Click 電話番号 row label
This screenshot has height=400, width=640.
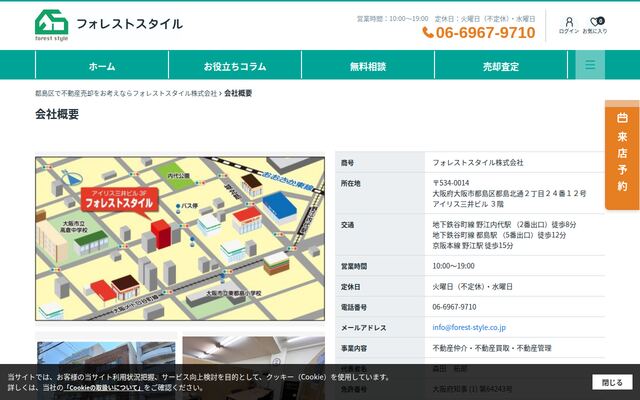coord(354,307)
